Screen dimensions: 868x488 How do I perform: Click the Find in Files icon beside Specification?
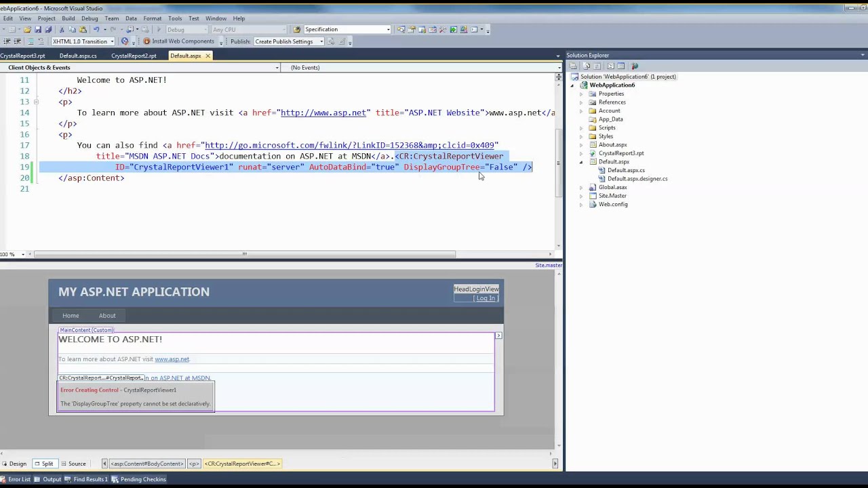297,30
